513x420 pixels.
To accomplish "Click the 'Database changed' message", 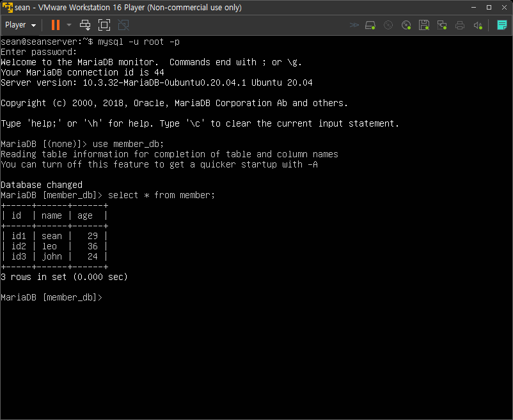I will [x=42, y=185].
